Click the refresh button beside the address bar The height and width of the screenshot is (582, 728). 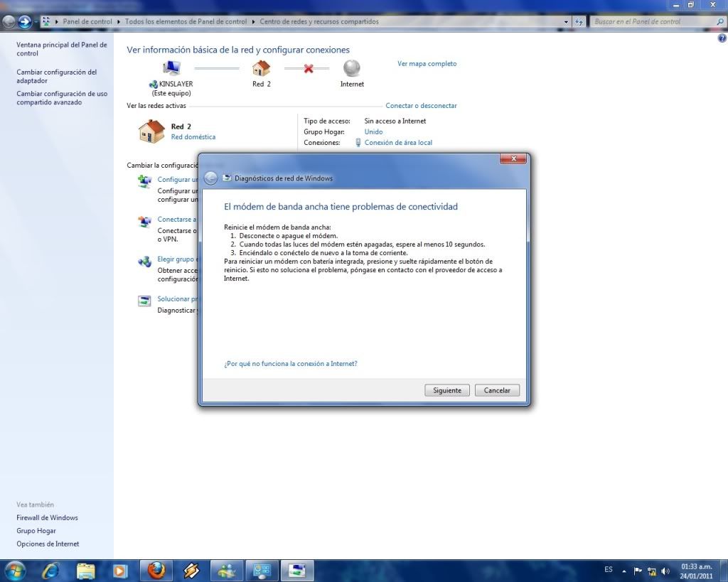tap(579, 22)
